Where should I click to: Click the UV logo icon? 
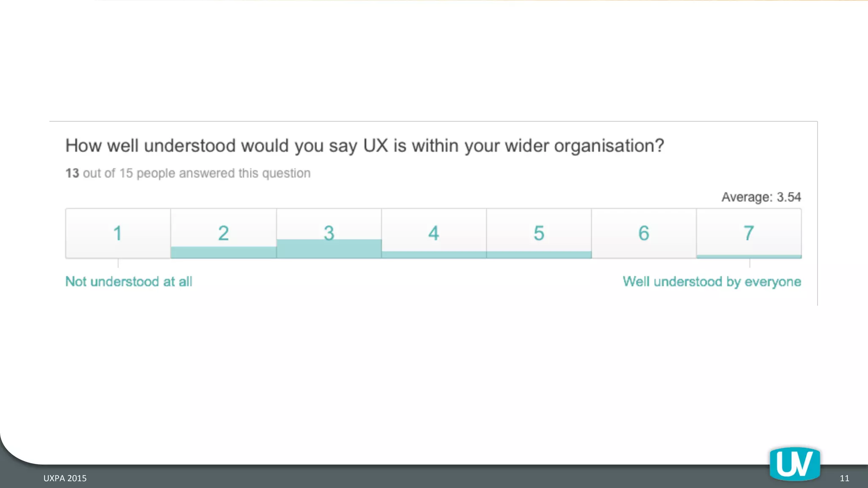pos(795,464)
